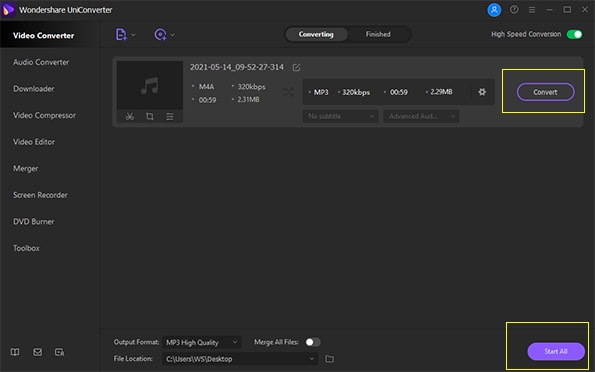Click the source size 2.31MB text
The height and width of the screenshot is (372, 595).
pos(249,99)
